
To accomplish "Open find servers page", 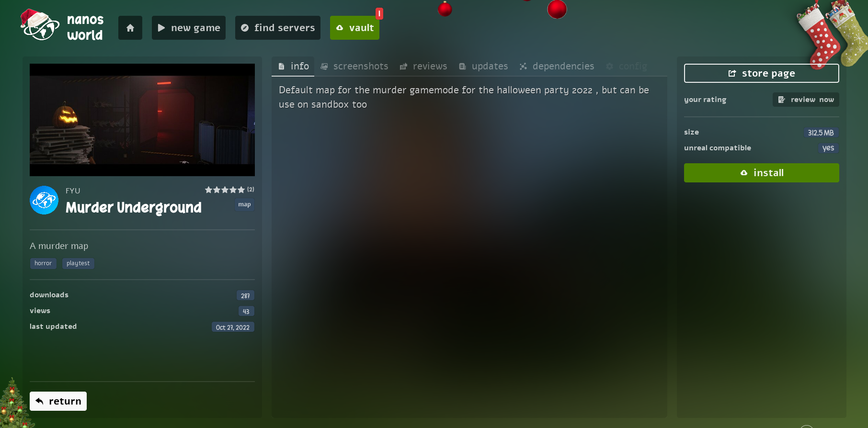I will click(x=278, y=28).
